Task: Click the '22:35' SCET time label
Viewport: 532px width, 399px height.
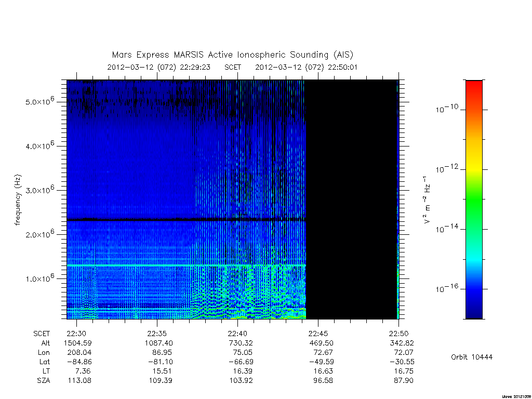Action: coord(157,334)
